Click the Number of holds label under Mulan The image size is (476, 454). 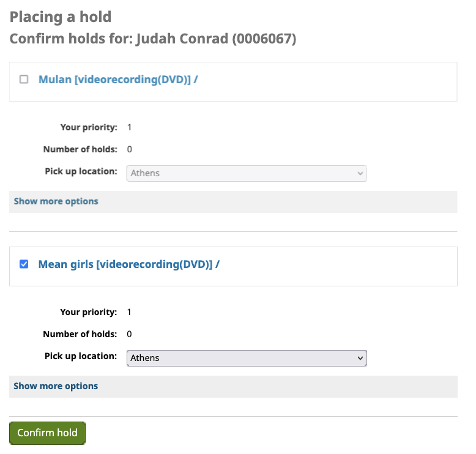tap(80, 149)
